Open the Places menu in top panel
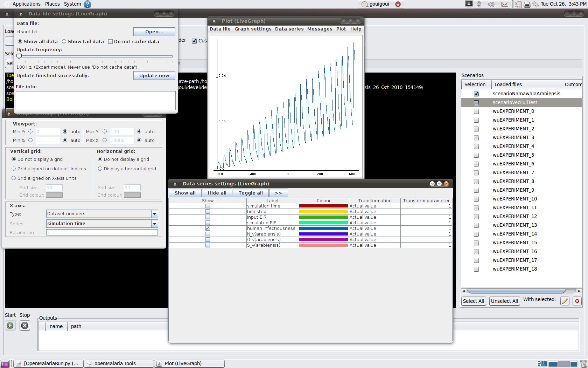The width and height of the screenshot is (588, 368). 52,4
